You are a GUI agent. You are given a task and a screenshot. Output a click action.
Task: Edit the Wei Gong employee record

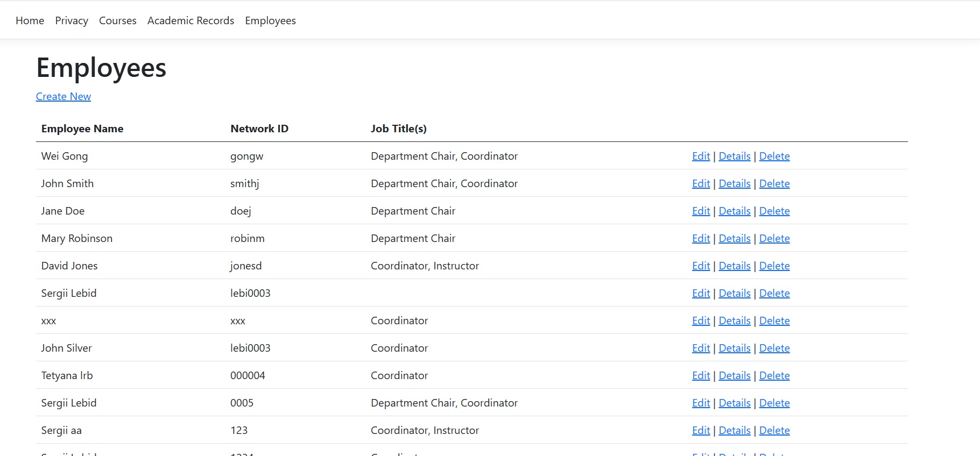pos(701,156)
